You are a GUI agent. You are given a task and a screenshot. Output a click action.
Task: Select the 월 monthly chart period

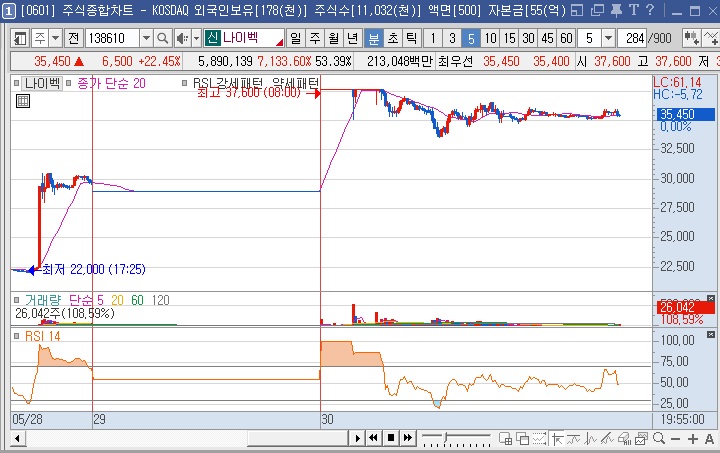pyautogui.click(x=334, y=38)
